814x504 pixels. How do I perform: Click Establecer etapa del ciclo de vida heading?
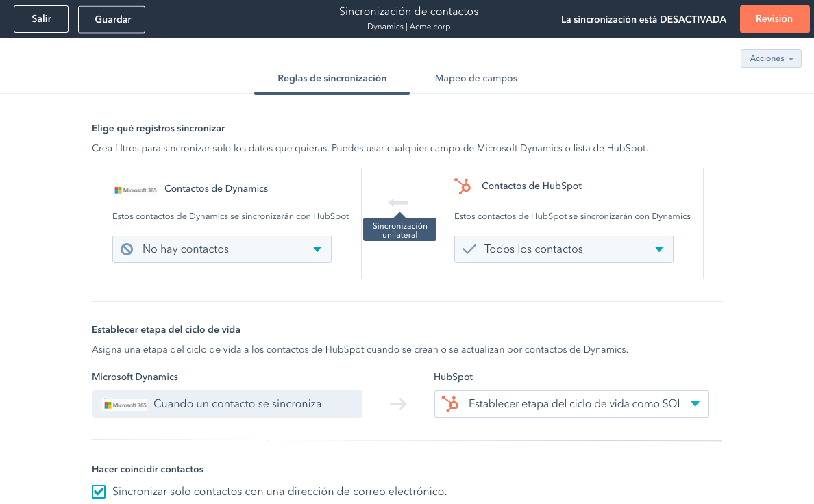tap(166, 329)
